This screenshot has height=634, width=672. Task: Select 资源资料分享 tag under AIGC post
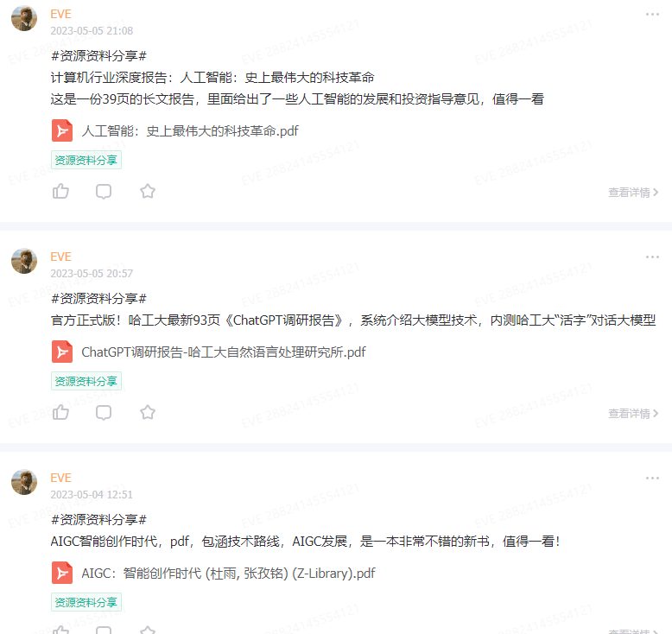tap(86, 602)
